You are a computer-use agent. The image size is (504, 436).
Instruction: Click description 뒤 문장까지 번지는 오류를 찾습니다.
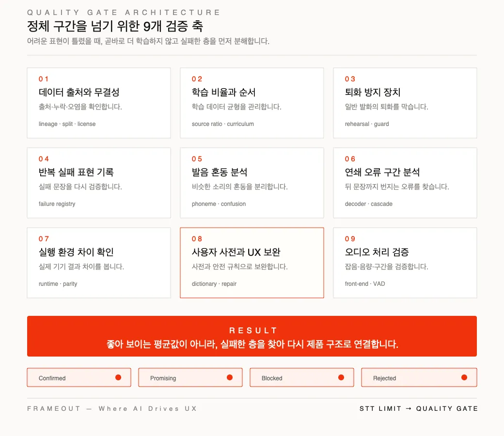tap(397, 187)
